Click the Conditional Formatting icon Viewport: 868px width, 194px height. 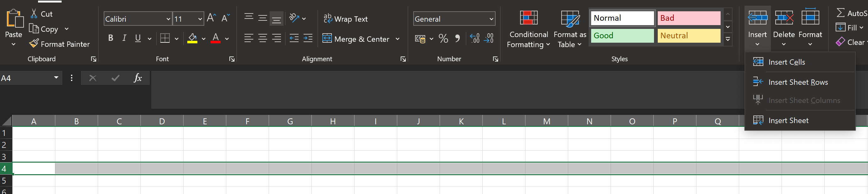[x=528, y=18]
